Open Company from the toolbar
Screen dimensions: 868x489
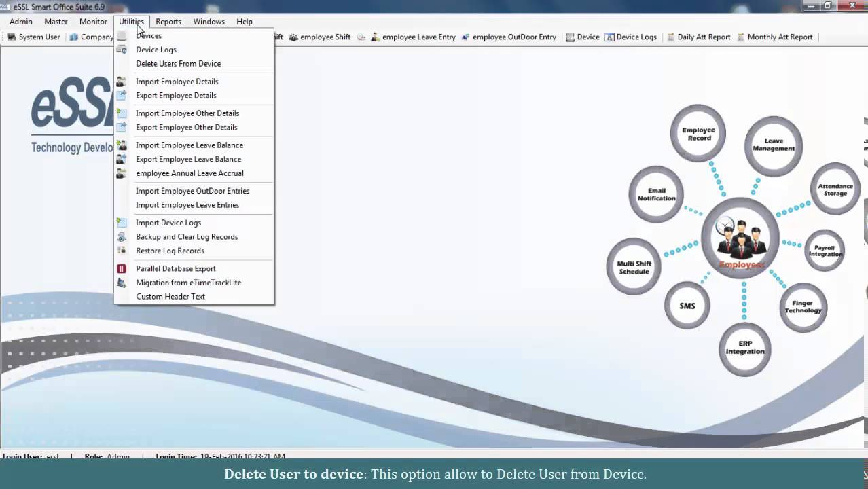(x=92, y=37)
